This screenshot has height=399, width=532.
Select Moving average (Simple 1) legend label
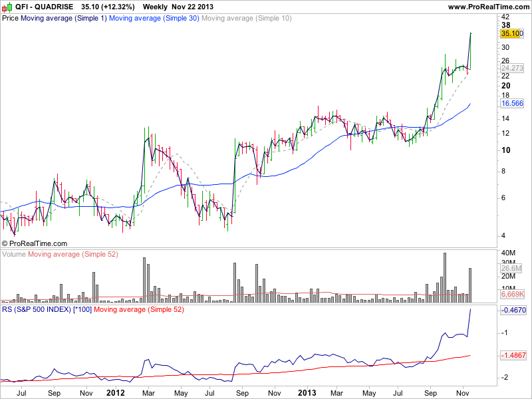64,18
